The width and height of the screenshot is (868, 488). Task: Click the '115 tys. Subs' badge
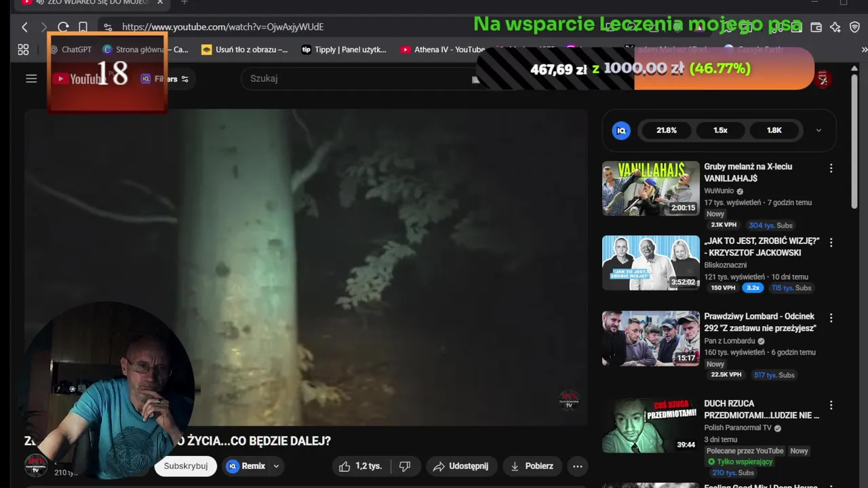pyautogui.click(x=791, y=287)
